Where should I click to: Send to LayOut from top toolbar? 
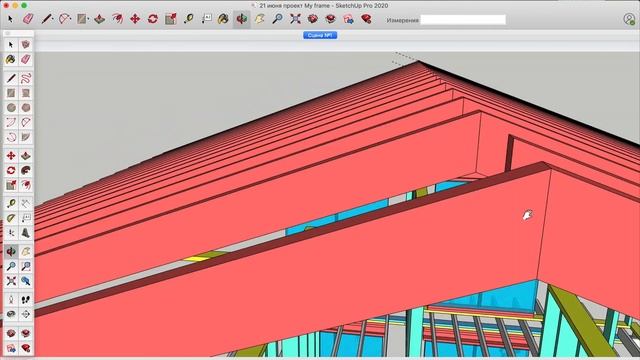pyautogui.click(x=349, y=19)
